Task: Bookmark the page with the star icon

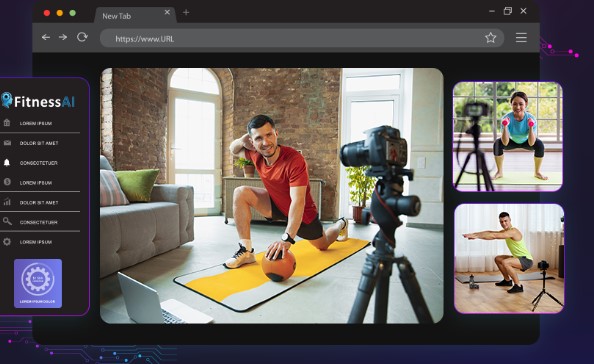Action: pyautogui.click(x=491, y=37)
